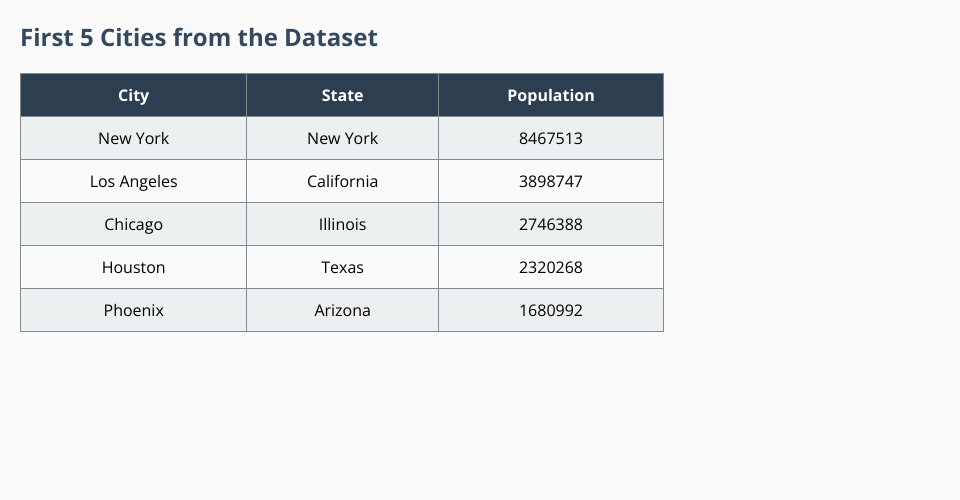
Task: Click population value 2320268
Action: [x=550, y=268]
